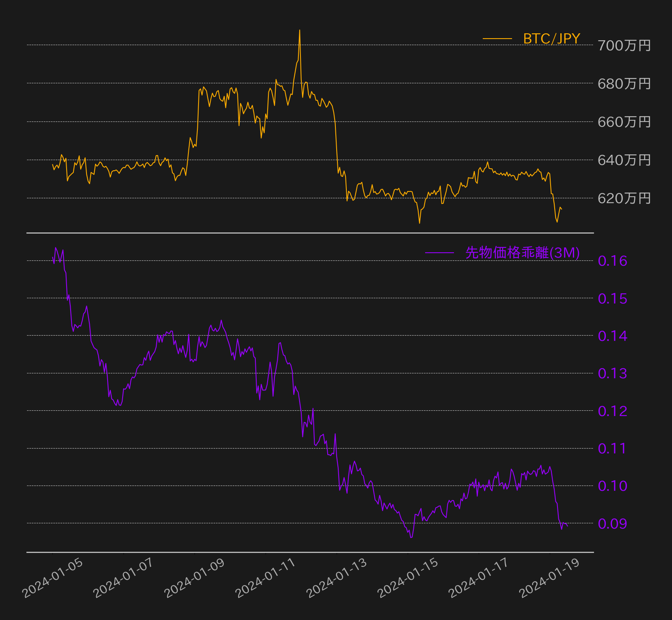This screenshot has width=672, height=620.
Task: Click the 680万円 y-axis label
Action: (x=624, y=84)
